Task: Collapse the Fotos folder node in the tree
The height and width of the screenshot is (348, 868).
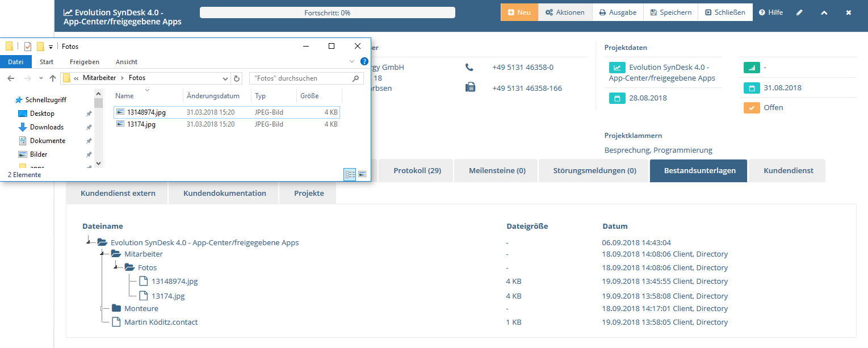Action: click(x=115, y=267)
